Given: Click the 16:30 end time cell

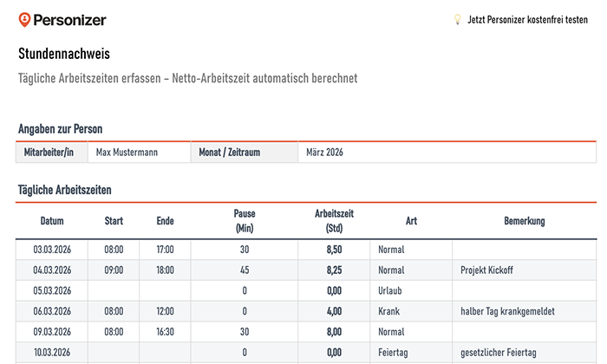Looking at the screenshot, I should pyautogui.click(x=165, y=332).
